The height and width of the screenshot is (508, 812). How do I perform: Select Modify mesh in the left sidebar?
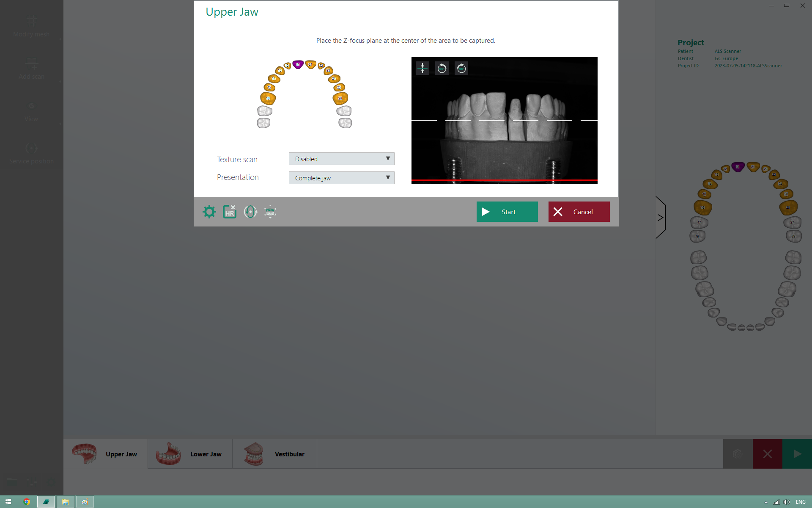31,25
